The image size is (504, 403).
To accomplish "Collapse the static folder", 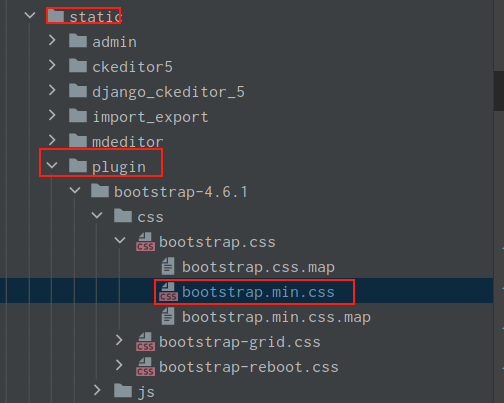I will pyautogui.click(x=30, y=15).
